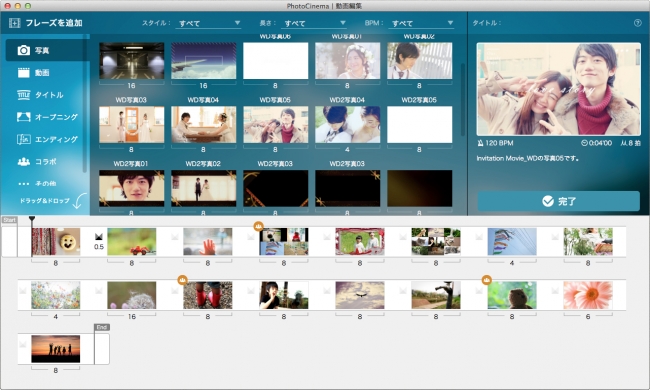Select the タイトル sidebar label
650x390 pixels.
(x=49, y=95)
